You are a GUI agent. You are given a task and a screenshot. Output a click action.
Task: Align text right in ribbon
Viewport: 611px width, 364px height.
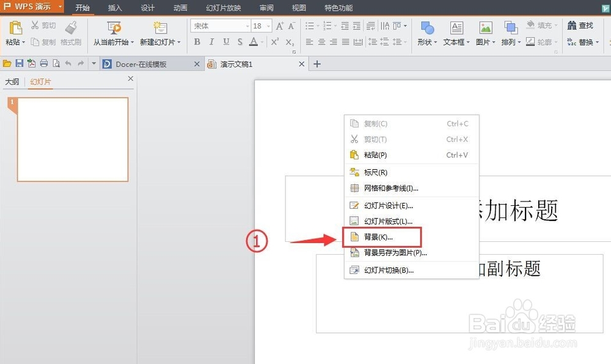pos(334,42)
